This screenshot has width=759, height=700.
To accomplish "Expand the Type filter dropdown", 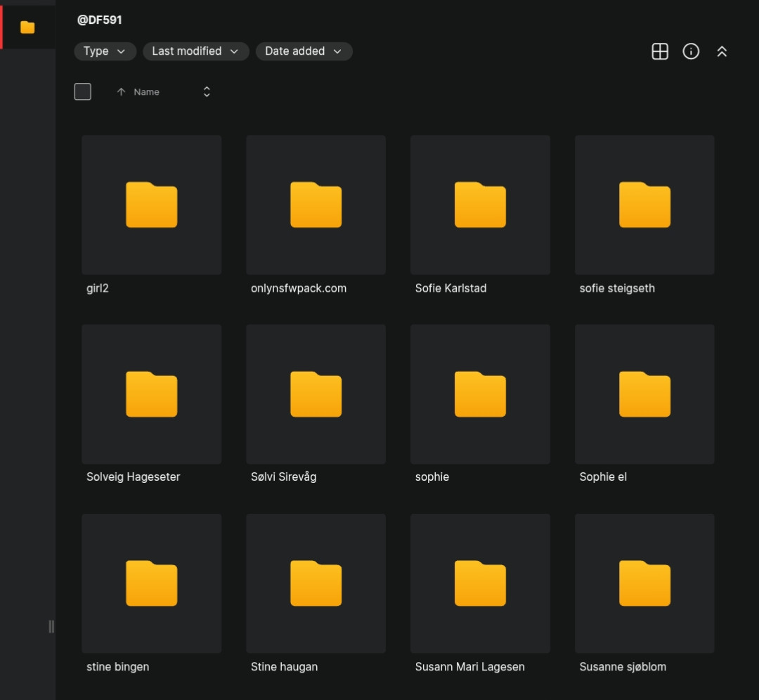I will point(105,51).
